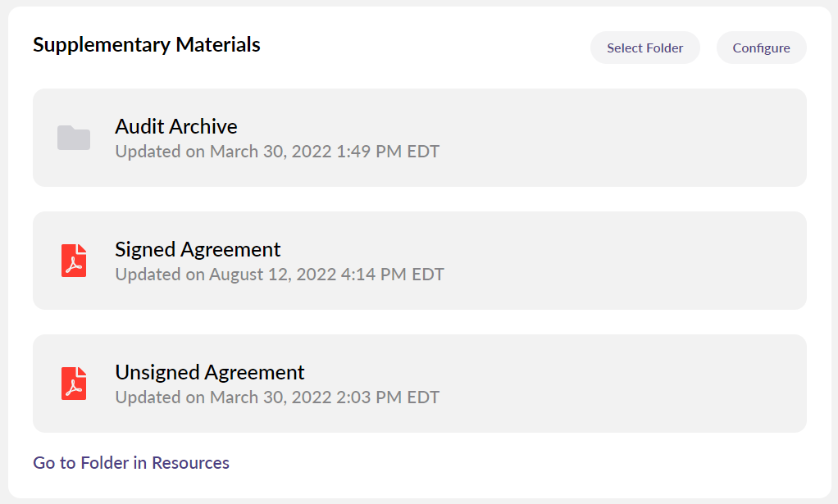Open the Audit Archive folder title

[176, 127]
